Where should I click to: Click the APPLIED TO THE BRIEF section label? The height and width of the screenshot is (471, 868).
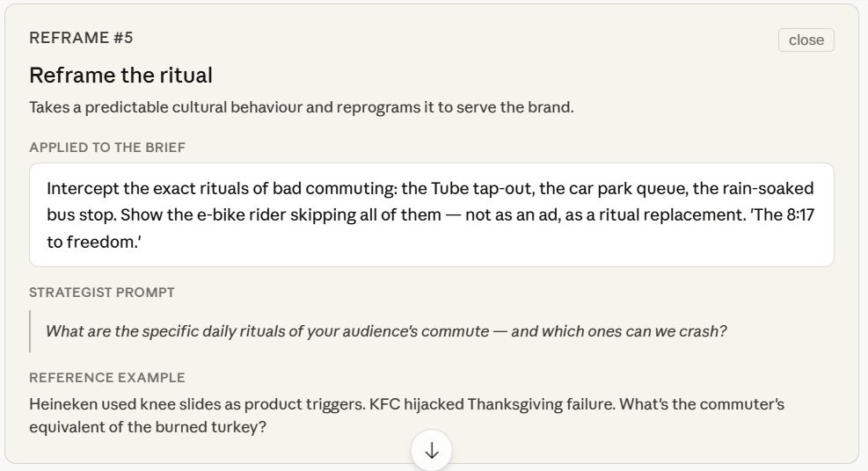[107, 148]
